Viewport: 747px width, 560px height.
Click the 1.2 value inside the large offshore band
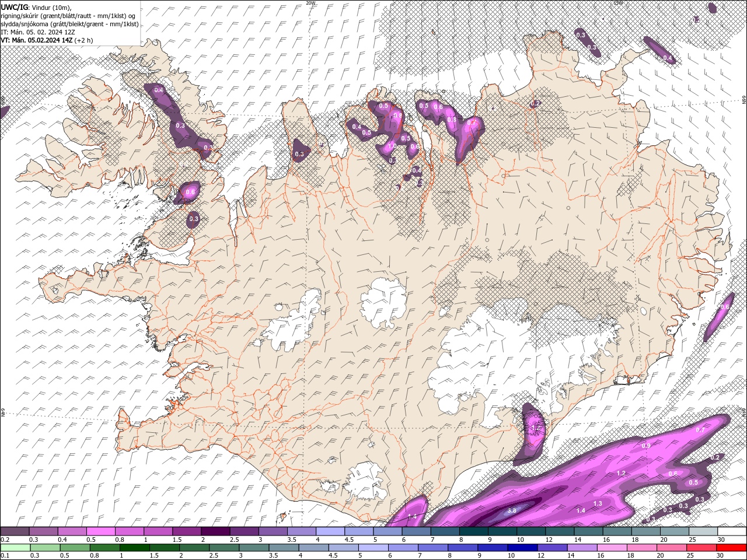621,473
